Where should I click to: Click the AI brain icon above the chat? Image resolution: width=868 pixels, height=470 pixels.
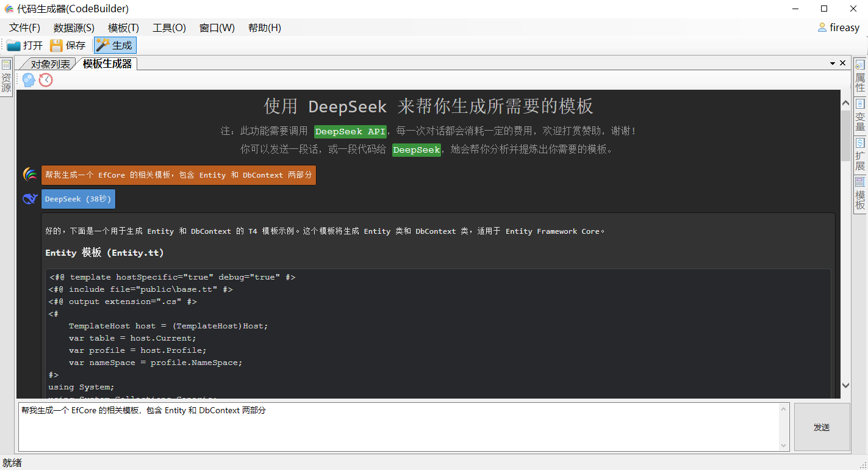29,79
